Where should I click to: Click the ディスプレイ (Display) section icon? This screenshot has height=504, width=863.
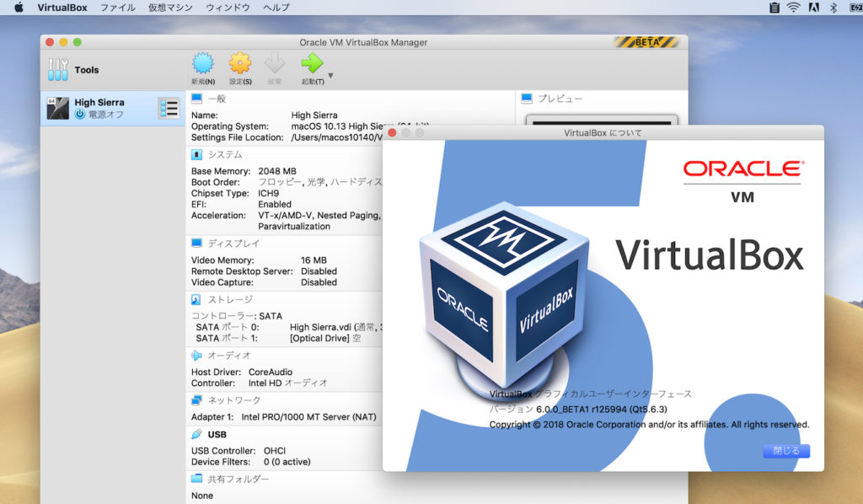coord(198,244)
